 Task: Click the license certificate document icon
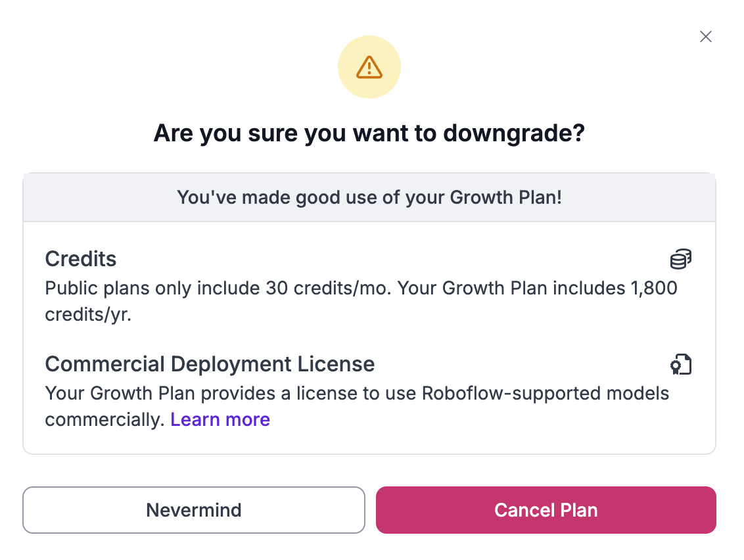681,364
